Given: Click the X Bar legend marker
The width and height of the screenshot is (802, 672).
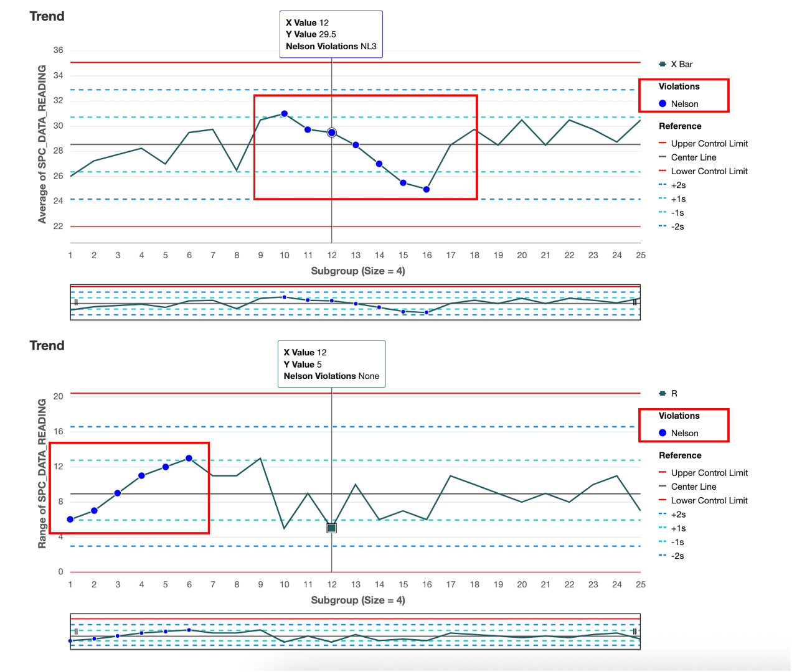Looking at the screenshot, I should [661, 64].
